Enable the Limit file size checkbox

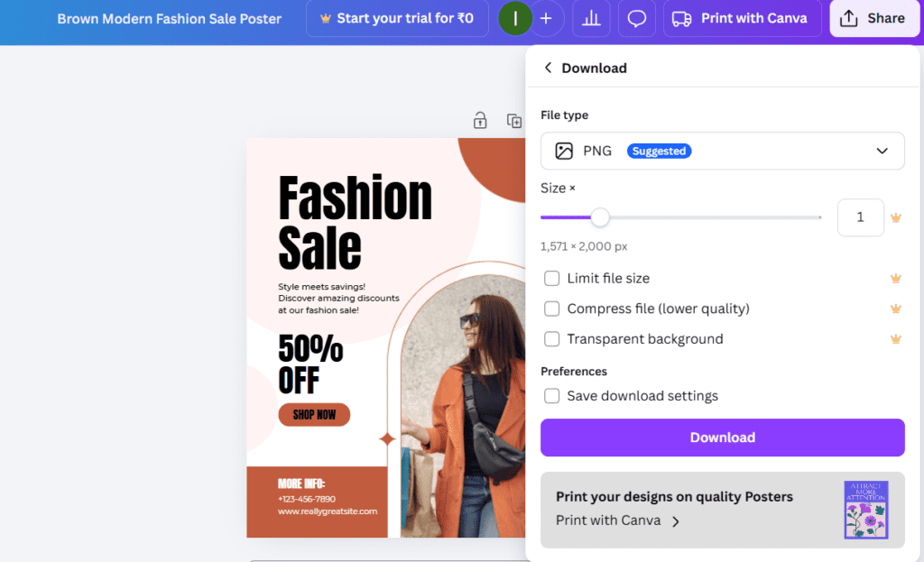552,279
